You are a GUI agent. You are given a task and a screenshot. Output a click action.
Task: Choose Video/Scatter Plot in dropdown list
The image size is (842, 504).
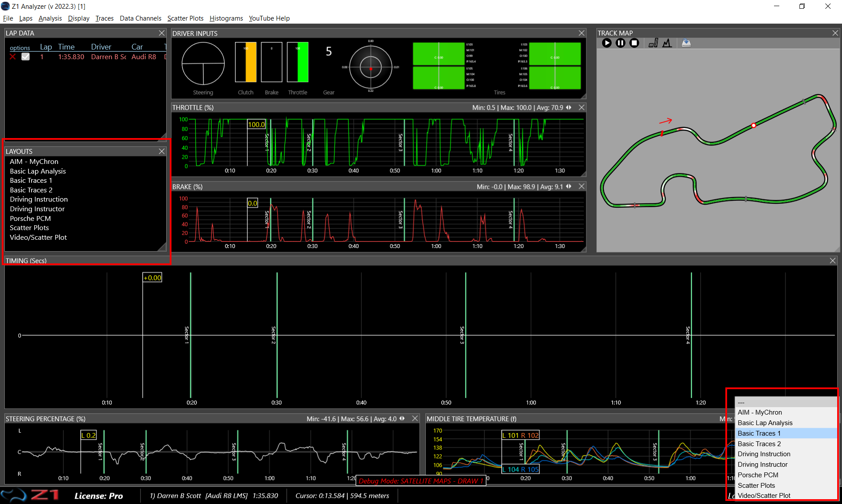pos(786,496)
